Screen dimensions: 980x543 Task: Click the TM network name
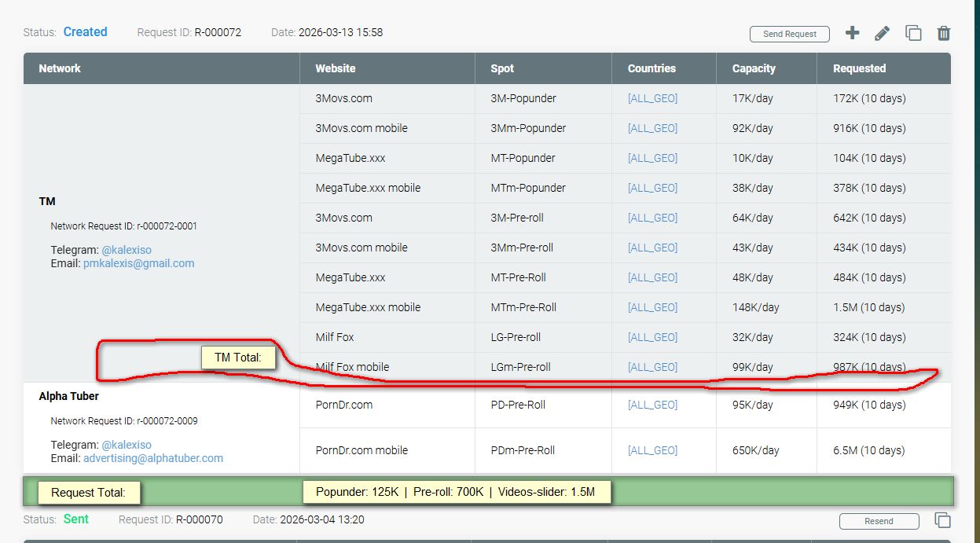47,201
